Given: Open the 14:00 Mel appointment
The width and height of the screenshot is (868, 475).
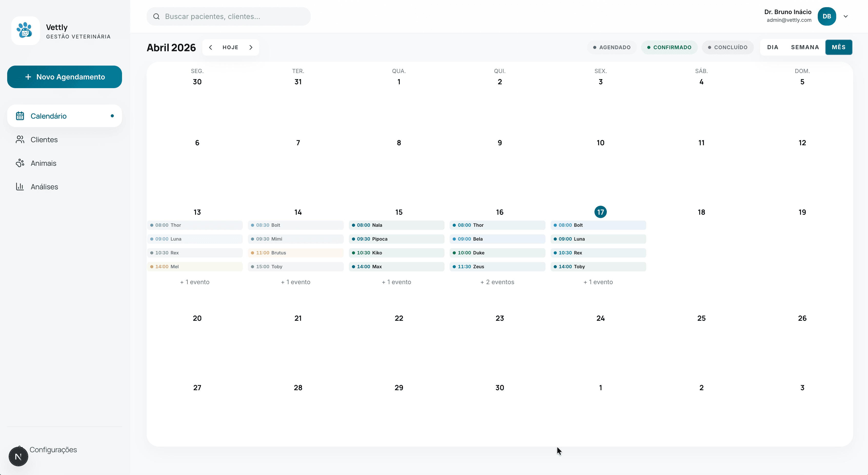Looking at the screenshot, I should (x=195, y=266).
